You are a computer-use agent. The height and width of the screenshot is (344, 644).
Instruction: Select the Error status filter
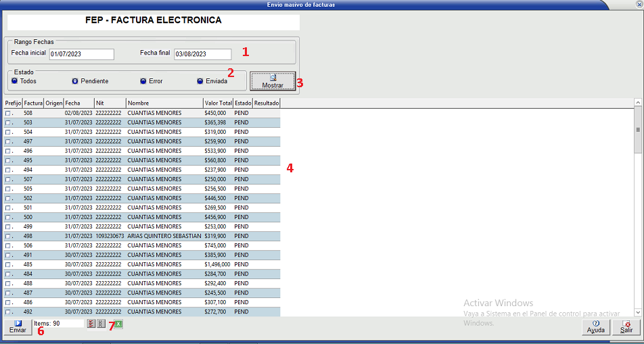coord(143,81)
